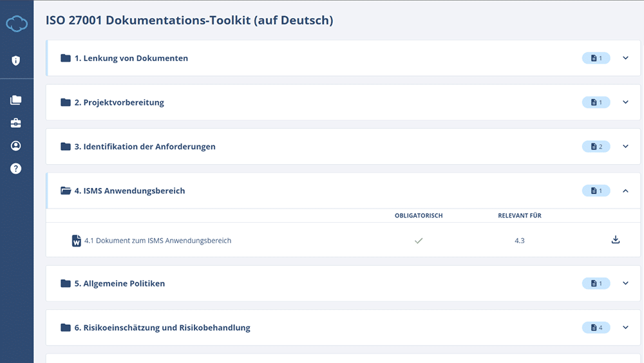Click the green Obligatorisch checkmark
The image size is (644, 363).
419,241
